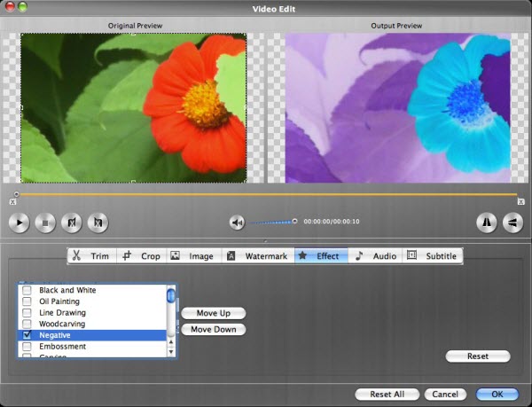Play the video preview

click(19, 223)
